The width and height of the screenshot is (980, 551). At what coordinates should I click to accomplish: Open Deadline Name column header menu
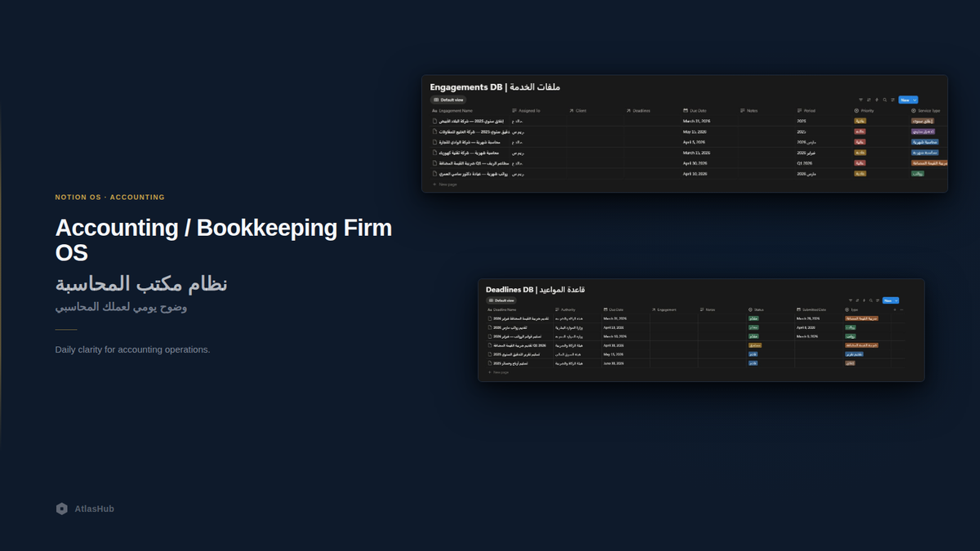pyautogui.click(x=502, y=309)
